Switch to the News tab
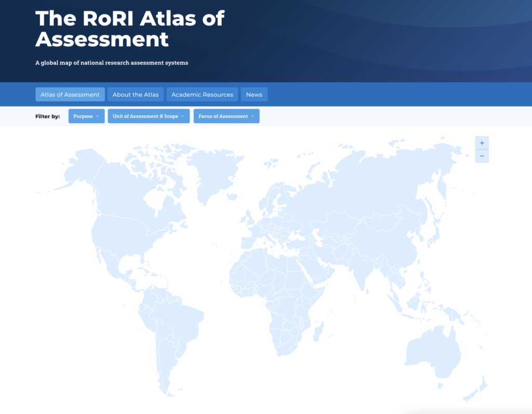The image size is (532, 414). (254, 95)
